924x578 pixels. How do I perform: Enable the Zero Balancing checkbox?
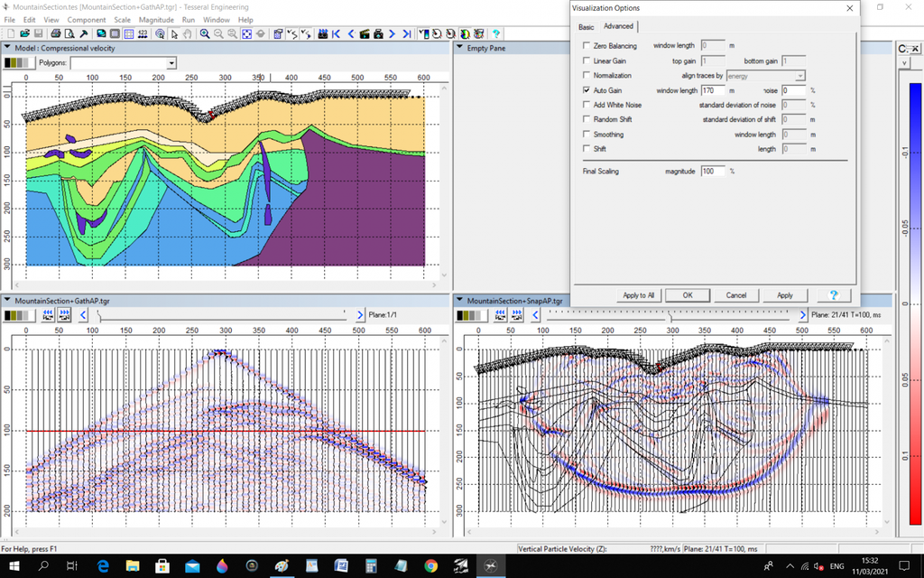point(587,45)
